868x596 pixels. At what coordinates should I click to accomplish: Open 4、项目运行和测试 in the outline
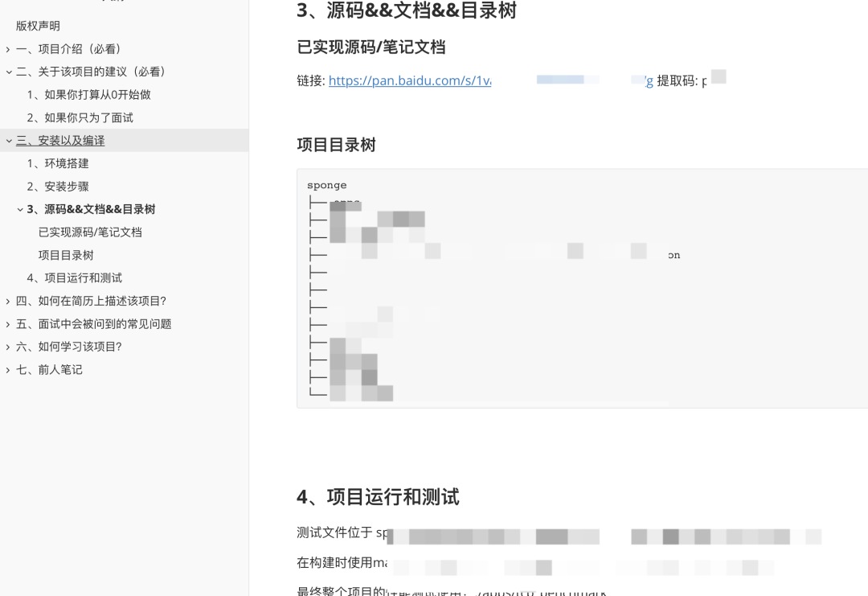pos(74,278)
